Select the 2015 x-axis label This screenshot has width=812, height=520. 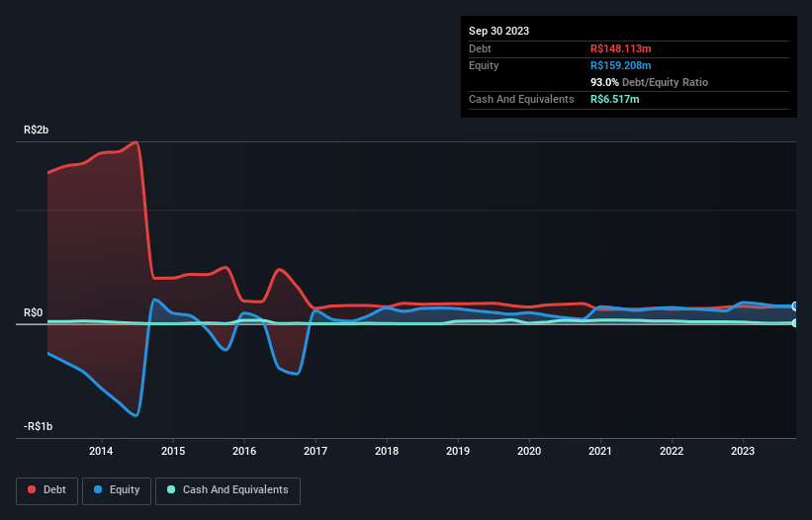[x=173, y=451]
